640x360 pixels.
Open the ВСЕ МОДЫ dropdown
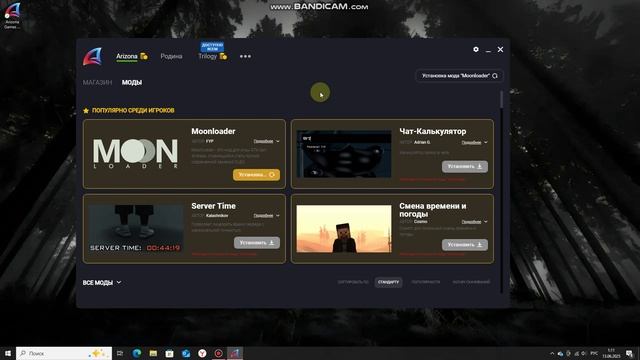[102, 282]
